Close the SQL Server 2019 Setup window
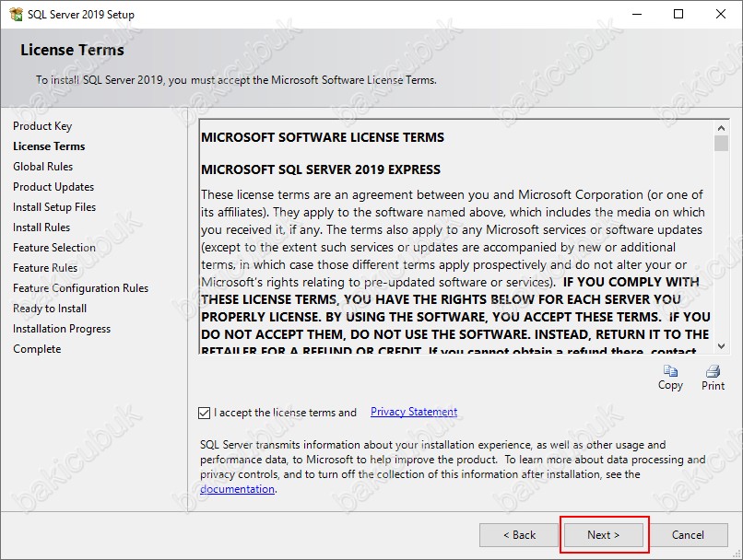The height and width of the screenshot is (560, 743). click(x=721, y=14)
